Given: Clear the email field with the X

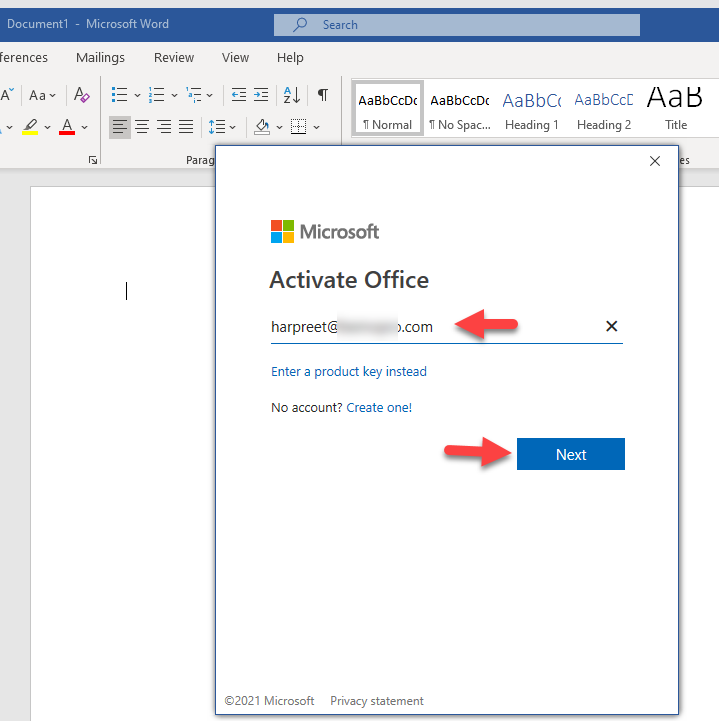Looking at the screenshot, I should (611, 326).
